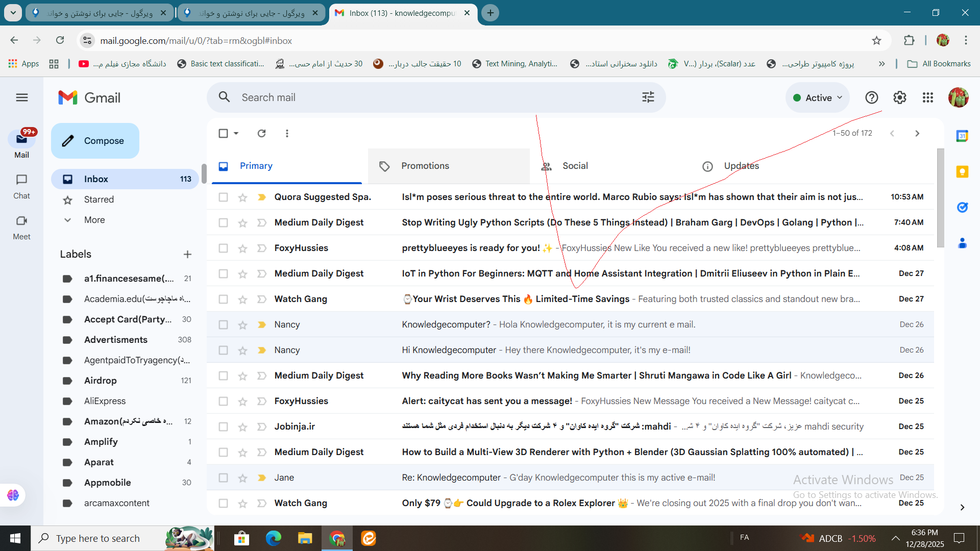Open the Active status dropdown
The image size is (980, 551).
click(817, 97)
